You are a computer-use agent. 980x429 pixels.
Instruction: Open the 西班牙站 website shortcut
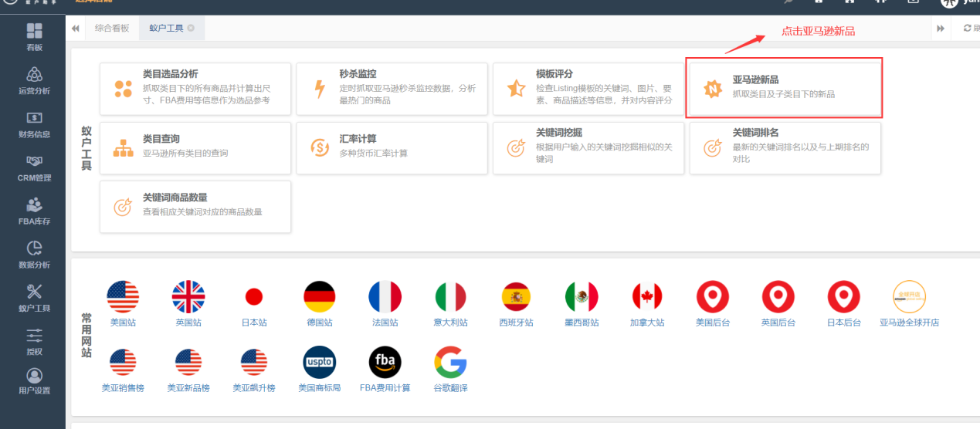517,304
